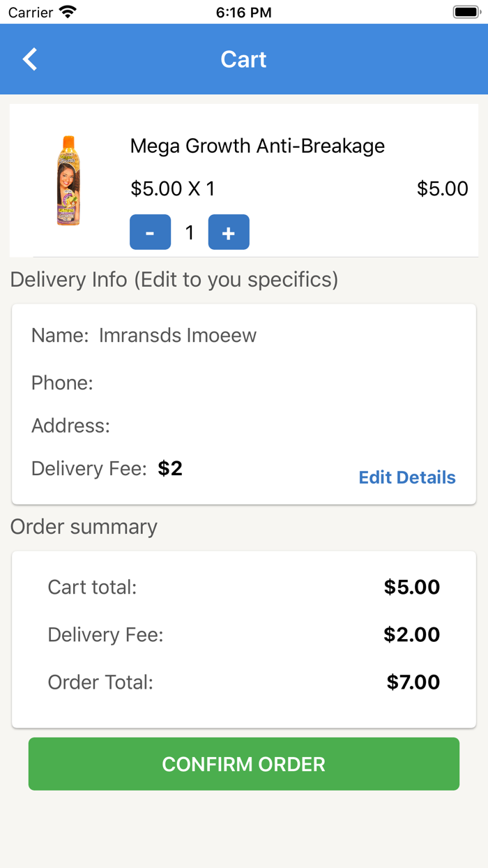Tap the quantity number between steppers
The image size is (488, 868).
click(190, 232)
